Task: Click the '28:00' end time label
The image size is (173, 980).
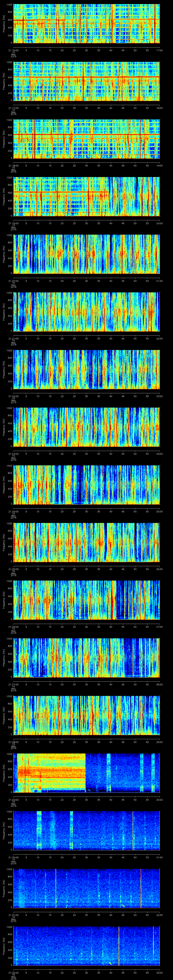Action: click(159, 684)
